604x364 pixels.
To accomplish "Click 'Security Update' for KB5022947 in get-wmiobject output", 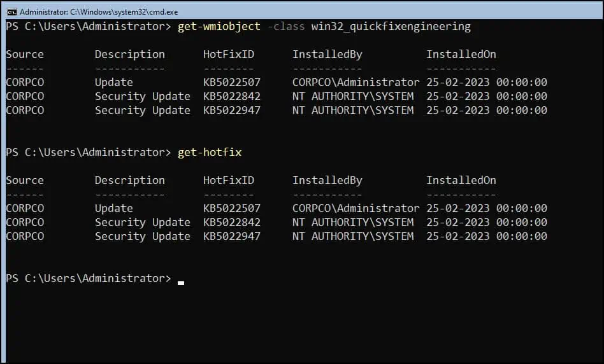I will (143, 111).
